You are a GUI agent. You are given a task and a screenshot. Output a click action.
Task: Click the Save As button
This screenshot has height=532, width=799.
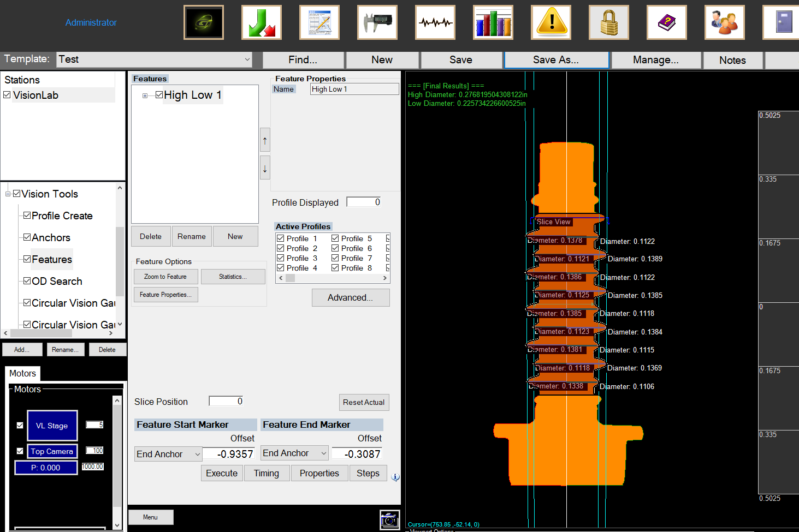[556, 59]
